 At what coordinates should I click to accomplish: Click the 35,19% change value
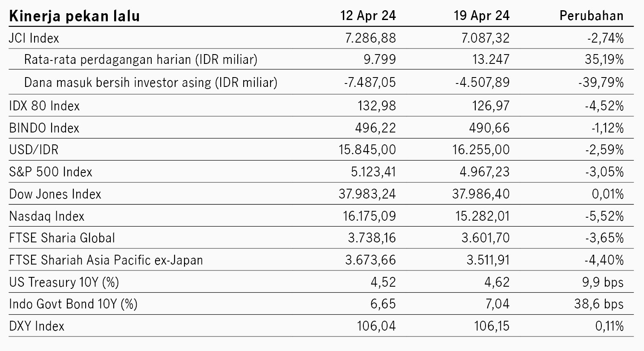point(604,60)
